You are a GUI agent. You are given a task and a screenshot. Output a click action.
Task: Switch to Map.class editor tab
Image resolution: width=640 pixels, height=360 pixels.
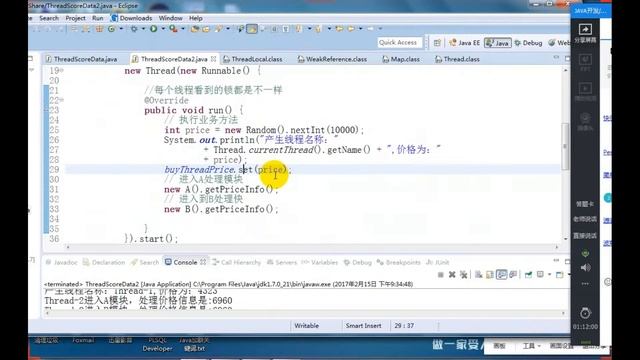point(401,59)
